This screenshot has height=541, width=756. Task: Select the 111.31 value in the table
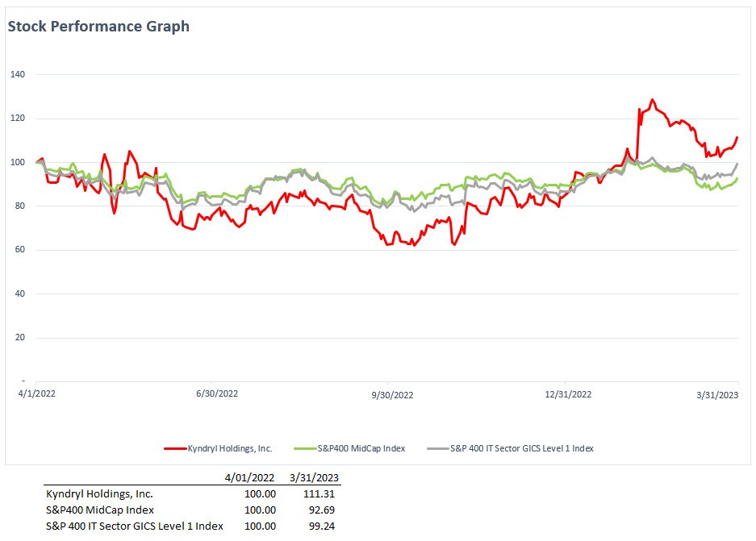click(x=315, y=493)
